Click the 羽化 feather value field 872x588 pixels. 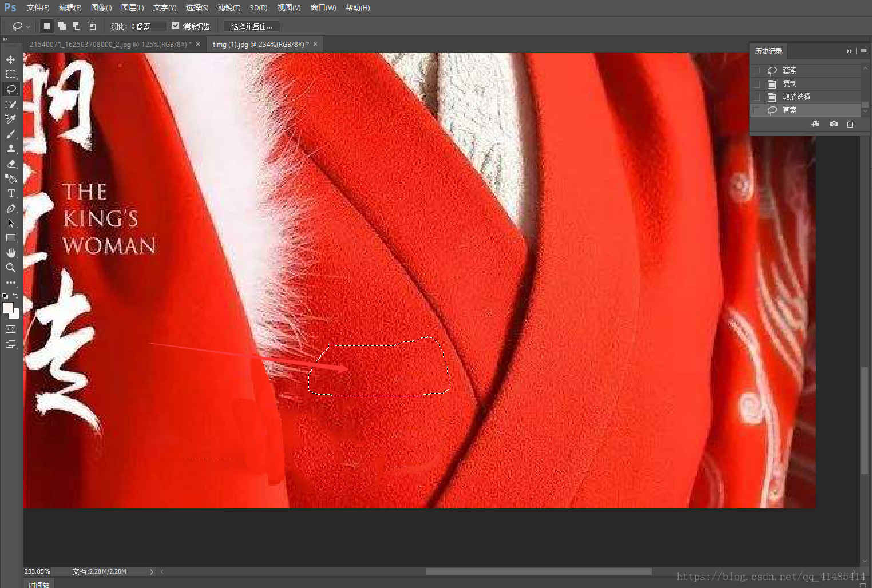point(148,26)
